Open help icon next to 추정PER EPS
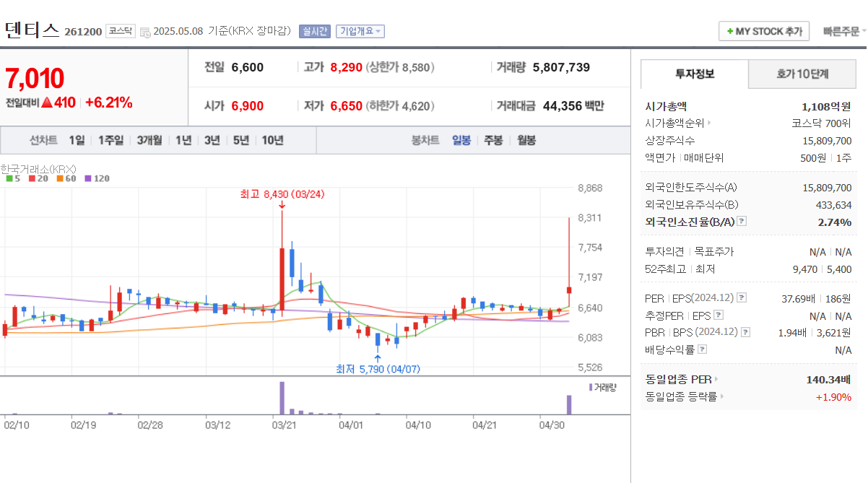 (x=719, y=316)
